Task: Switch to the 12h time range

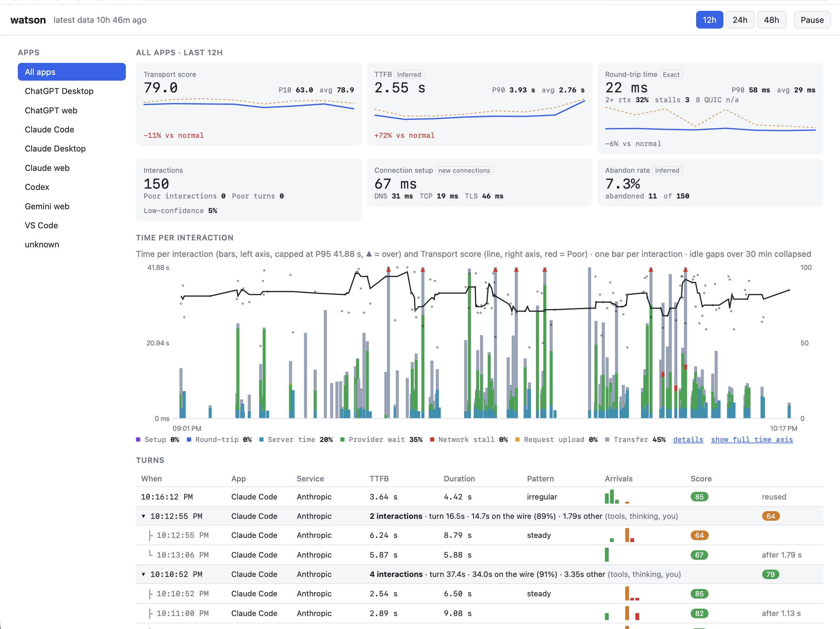Action: pyautogui.click(x=709, y=20)
